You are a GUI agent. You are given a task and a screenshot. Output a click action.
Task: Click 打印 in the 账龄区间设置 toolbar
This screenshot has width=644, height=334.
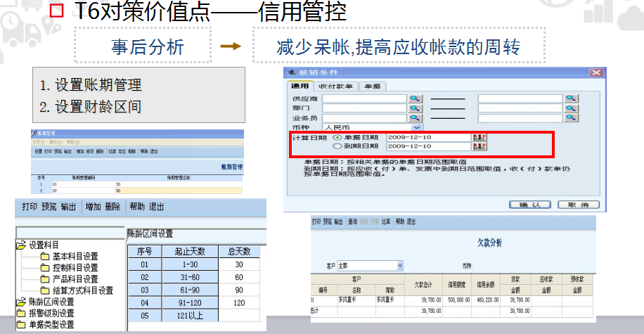click(30, 207)
